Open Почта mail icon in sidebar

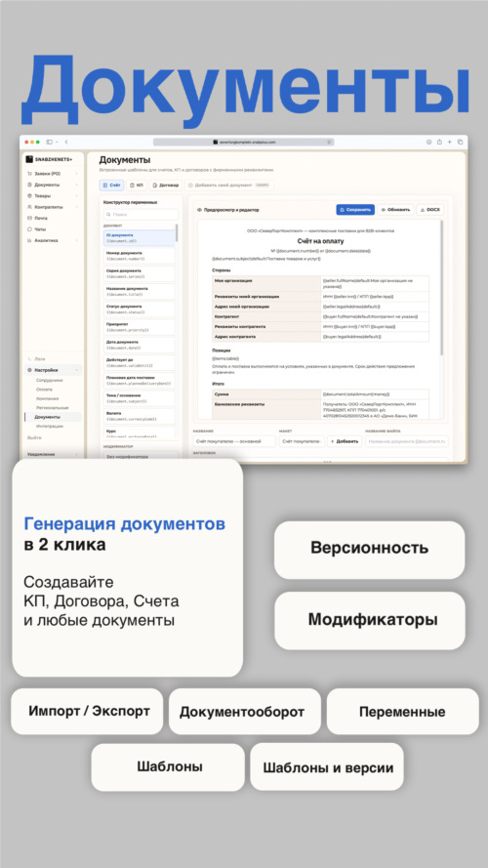pyautogui.click(x=29, y=218)
